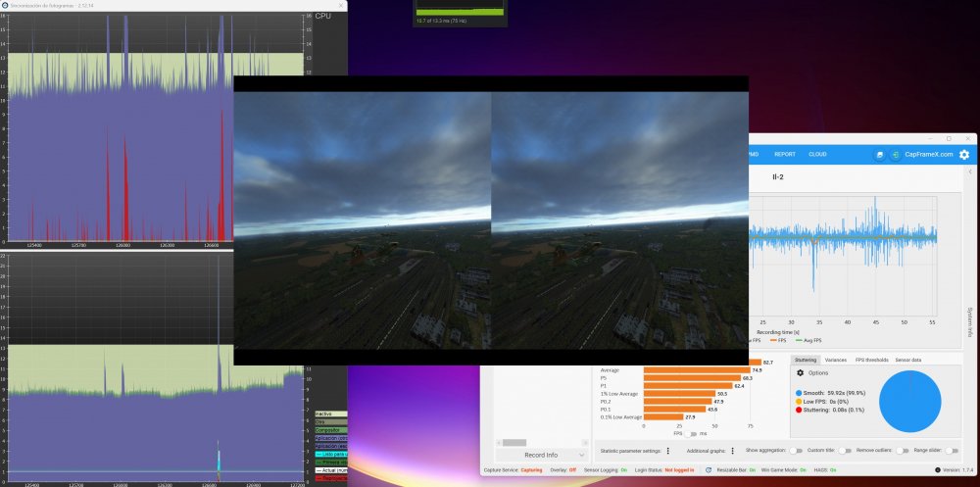Open the CapFrameX.com website link
The width and height of the screenshot is (980, 487).
pos(929,155)
